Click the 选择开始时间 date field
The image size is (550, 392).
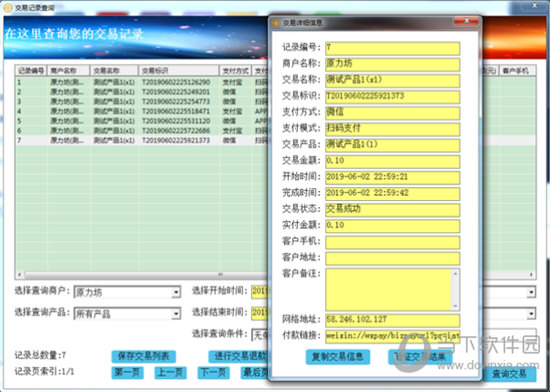260,291
